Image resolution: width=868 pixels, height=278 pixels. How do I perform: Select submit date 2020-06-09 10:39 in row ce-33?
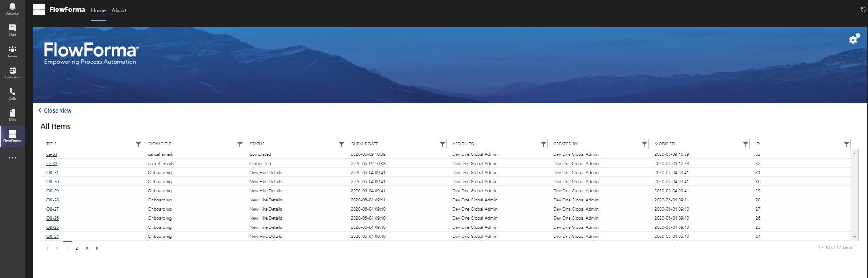(x=368, y=154)
